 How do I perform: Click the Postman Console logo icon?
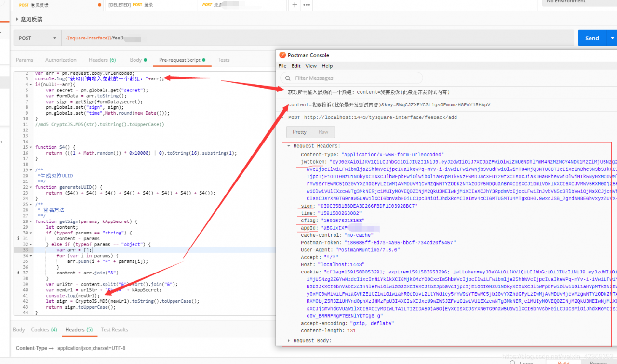283,55
